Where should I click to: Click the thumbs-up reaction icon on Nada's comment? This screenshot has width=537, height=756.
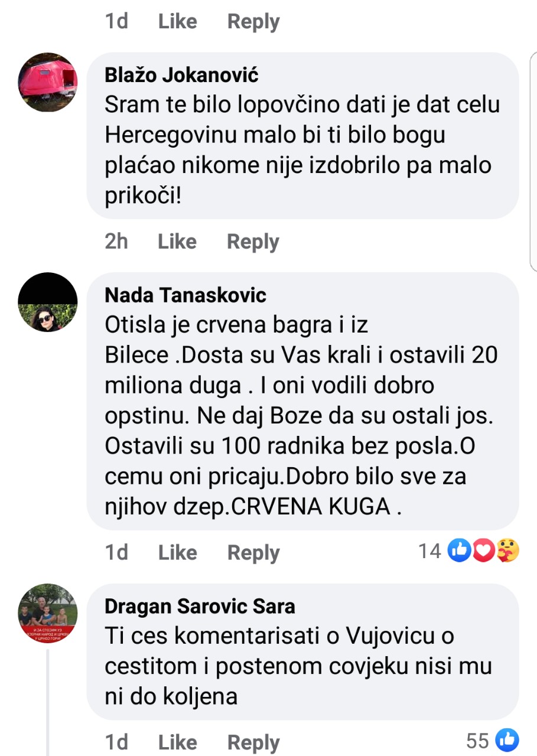[x=459, y=551]
